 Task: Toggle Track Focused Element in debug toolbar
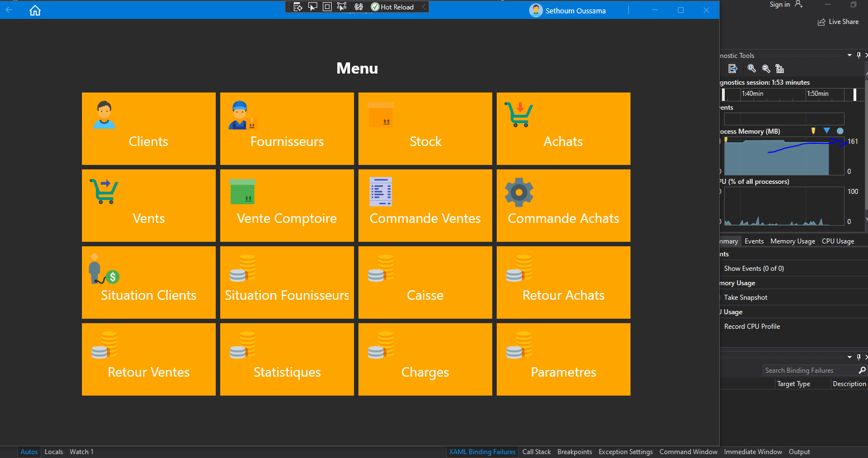(342, 7)
